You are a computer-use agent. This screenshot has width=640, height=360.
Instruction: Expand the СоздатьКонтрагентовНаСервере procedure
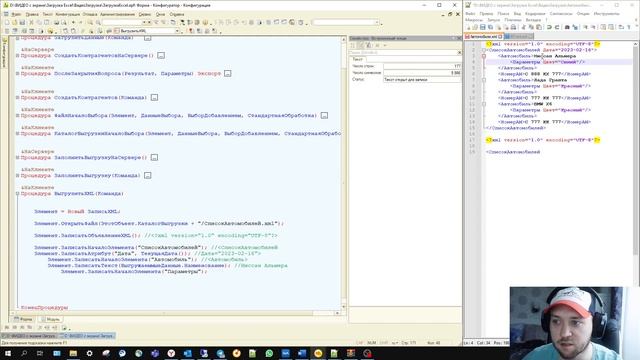pos(18,55)
